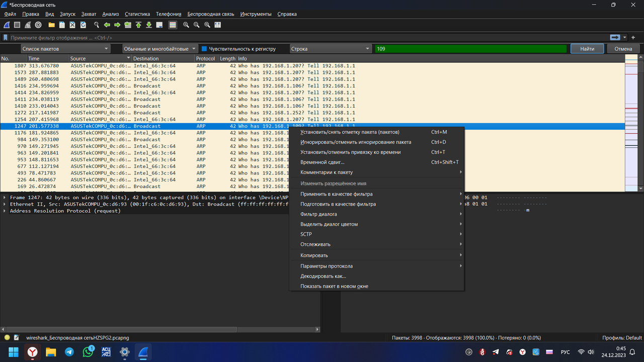Open capture options via the gear-circle icon
The height and width of the screenshot is (362, 644).
38,25
